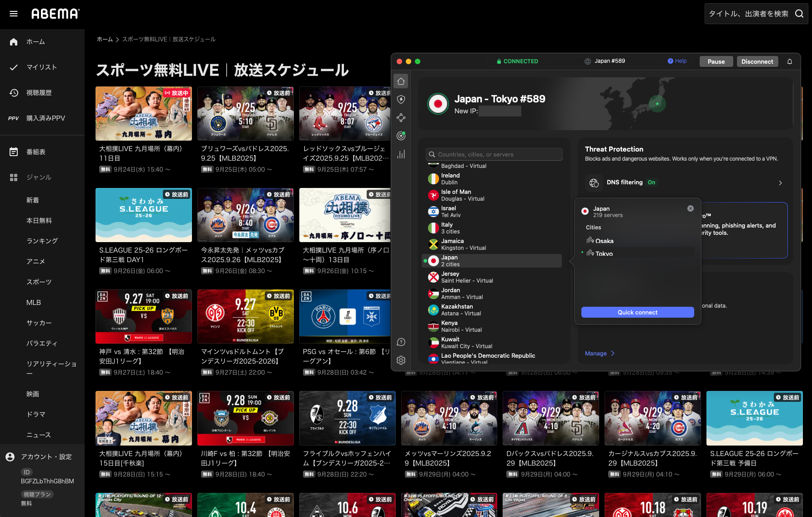Click the Jamaica flag icon

point(434,244)
